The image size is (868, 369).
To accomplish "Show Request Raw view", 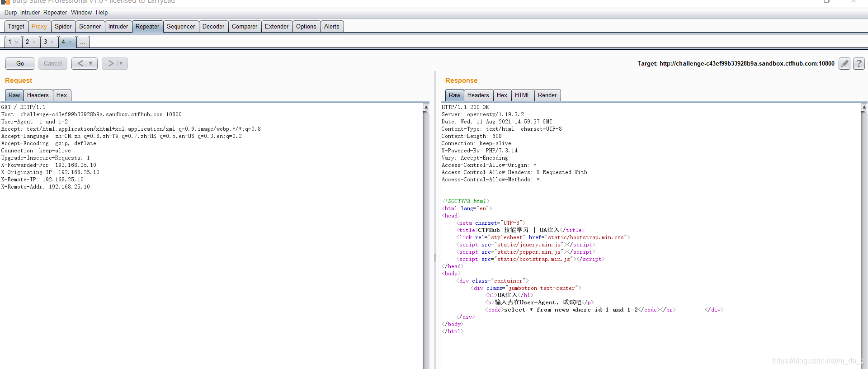I will [x=14, y=95].
